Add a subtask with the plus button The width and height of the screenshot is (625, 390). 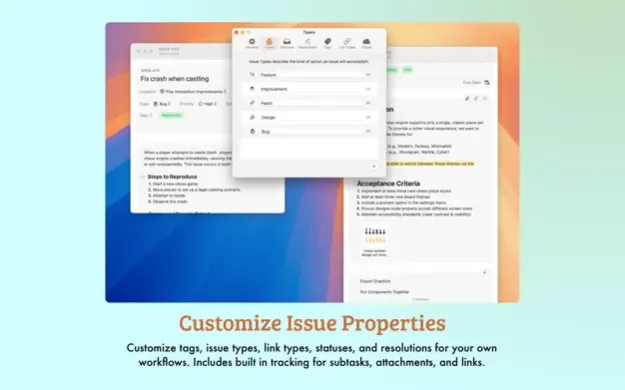[x=484, y=273]
